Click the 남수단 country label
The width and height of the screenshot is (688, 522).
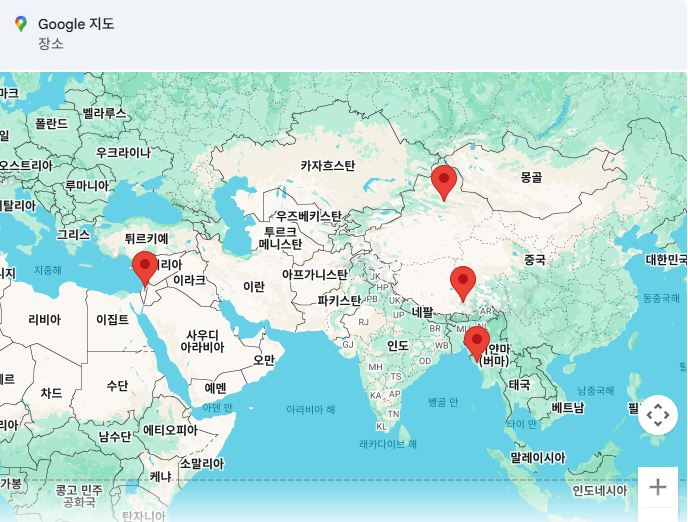point(115,436)
